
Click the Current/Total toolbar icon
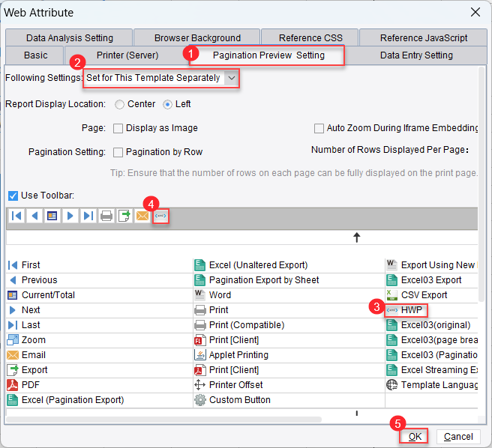(x=52, y=216)
